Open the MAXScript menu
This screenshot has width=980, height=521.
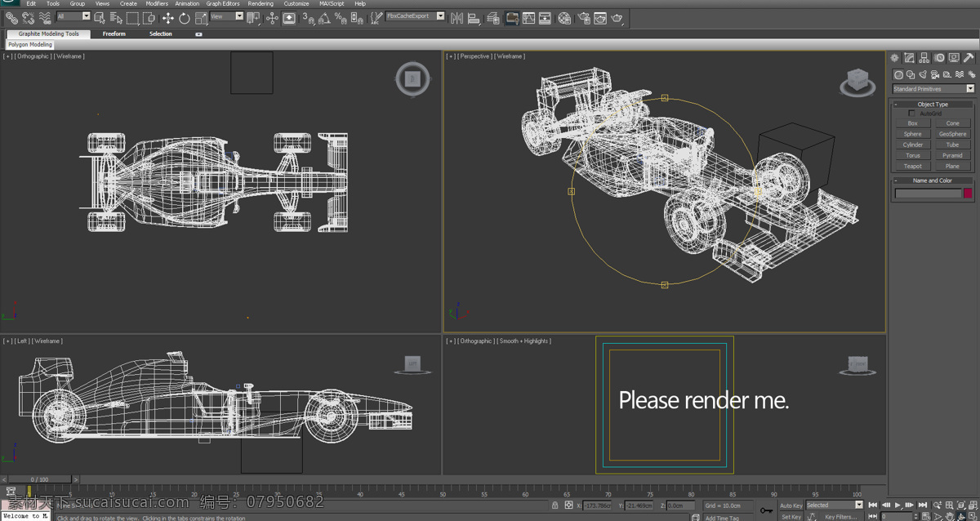click(332, 4)
